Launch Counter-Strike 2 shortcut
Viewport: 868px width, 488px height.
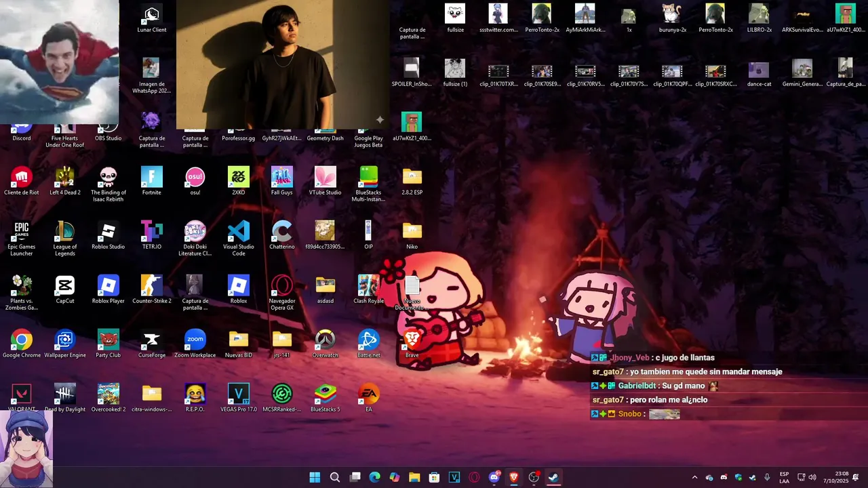pyautogui.click(x=152, y=290)
